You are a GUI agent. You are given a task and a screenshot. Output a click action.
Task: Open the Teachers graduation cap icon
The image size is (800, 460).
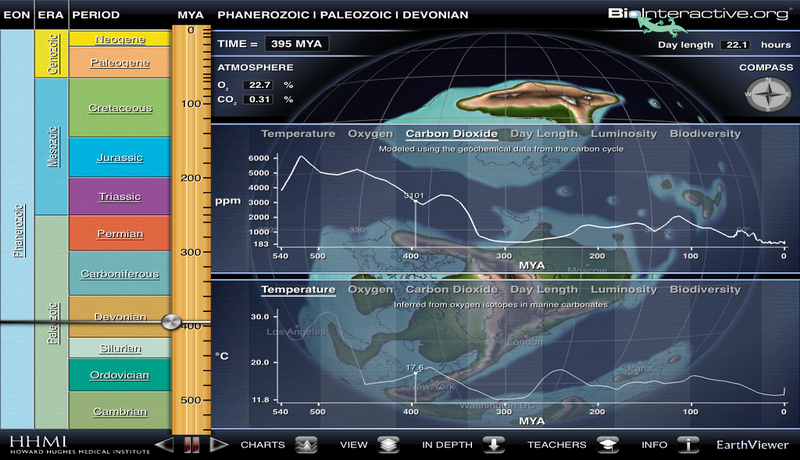click(607, 445)
